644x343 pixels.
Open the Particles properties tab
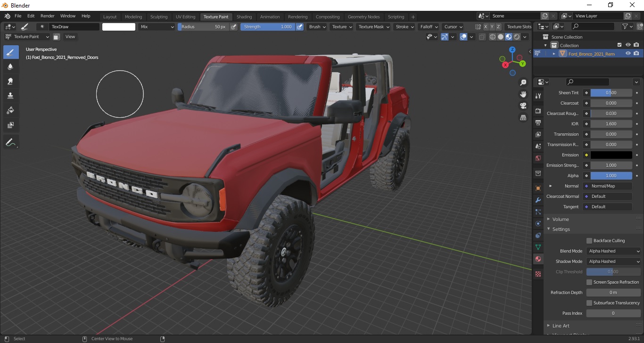pyautogui.click(x=538, y=212)
